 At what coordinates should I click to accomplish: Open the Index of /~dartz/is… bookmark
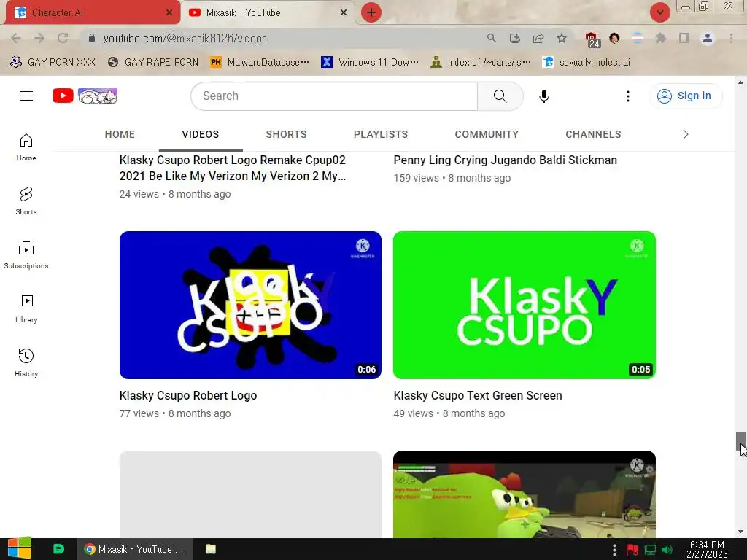tap(480, 62)
